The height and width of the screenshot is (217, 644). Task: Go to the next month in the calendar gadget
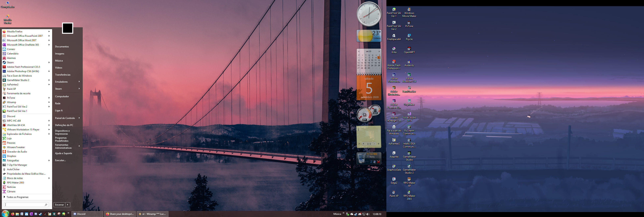tap(379, 51)
